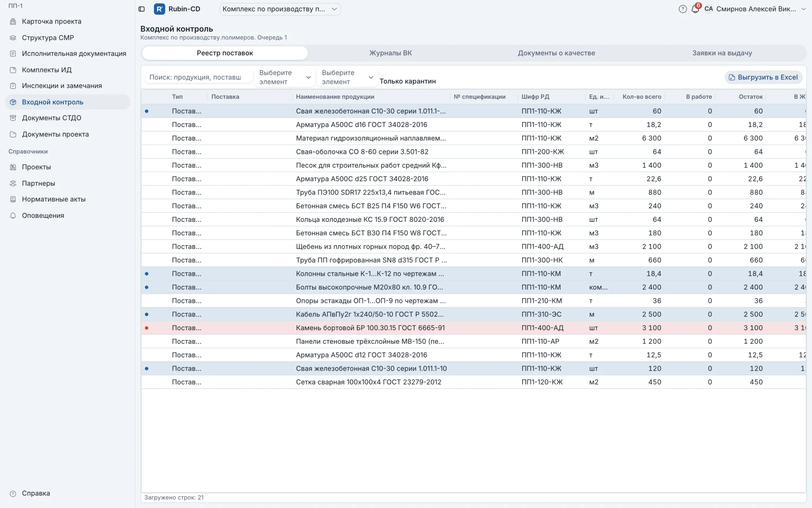The image size is (812, 508).
Task: Click Выгрузить в Excel button
Action: (764, 77)
